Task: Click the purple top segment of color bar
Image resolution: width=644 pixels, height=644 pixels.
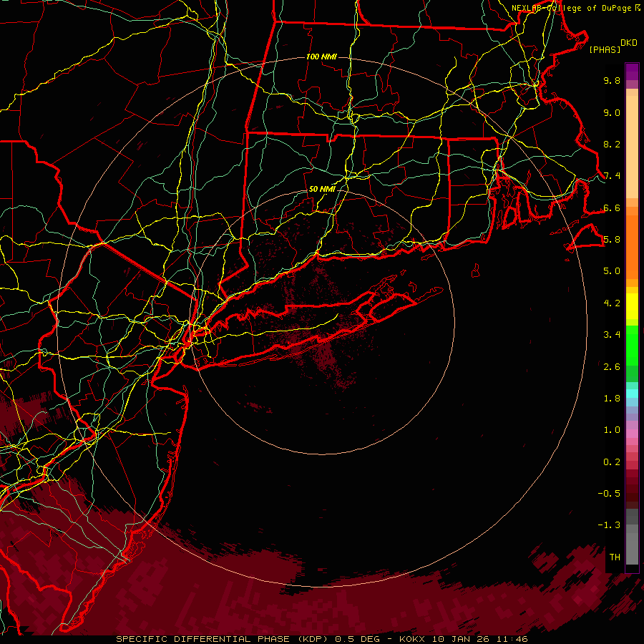Action: tap(632, 72)
